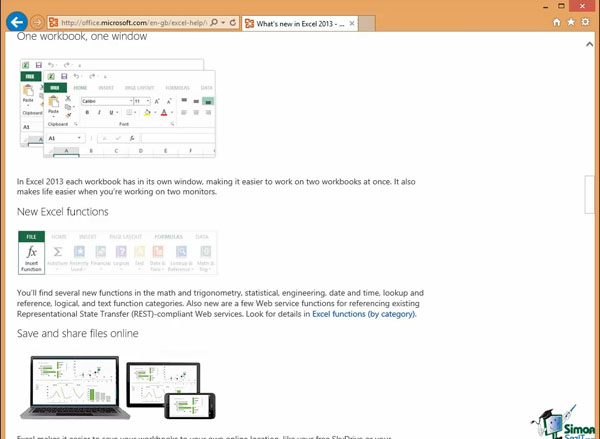
Task: Open the address bar search magnifier
Action: tap(214, 23)
